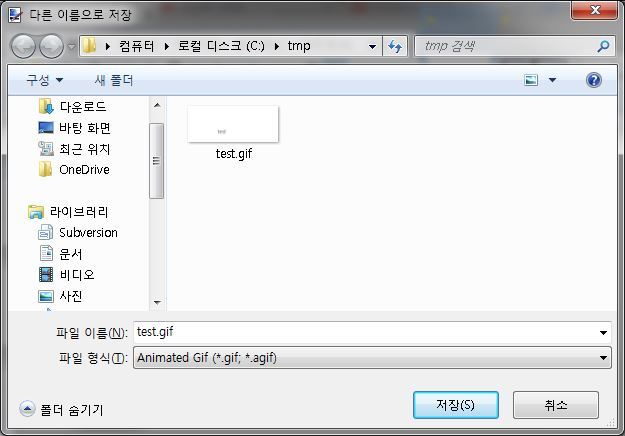
Task: Click the 최근 위치 icon
Action: (x=46, y=149)
